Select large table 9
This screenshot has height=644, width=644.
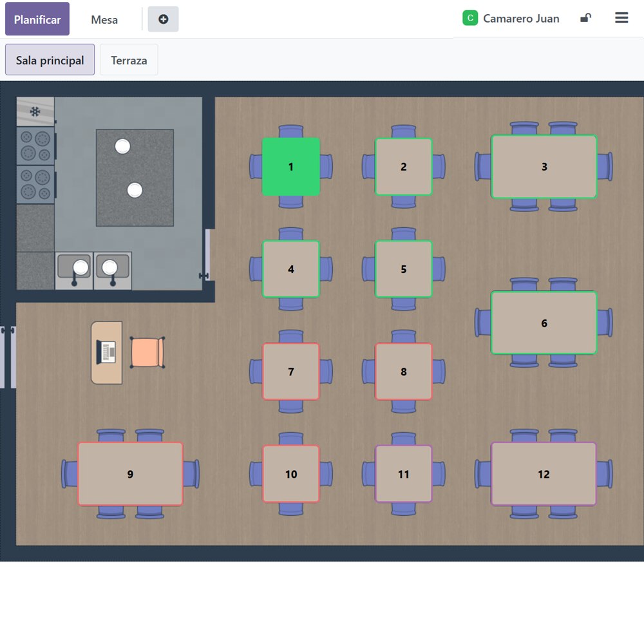(x=130, y=474)
